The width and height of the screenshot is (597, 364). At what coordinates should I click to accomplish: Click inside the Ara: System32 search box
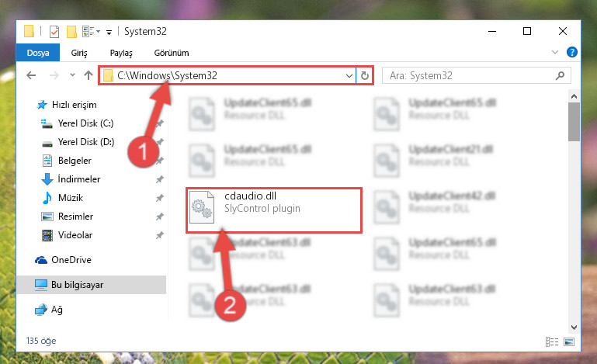pyautogui.click(x=471, y=76)
